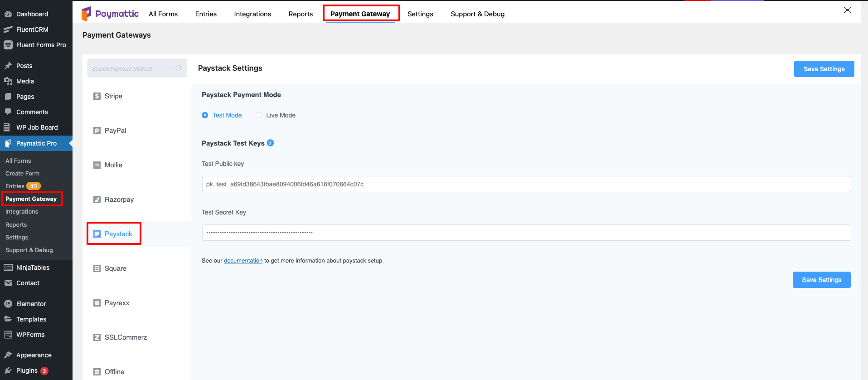Open the Entries top tab
The height and width of the screenshot is (380, 868).
[206, 14]
